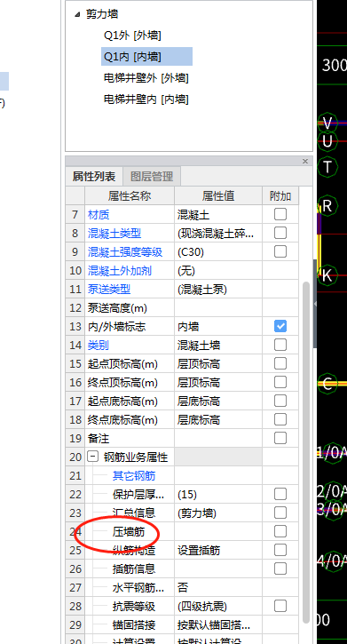Image resolution: width=347 pixels, height=644 pixels.
Task: Select the 类别 value 混凝土墙
Action: pos(218,345)
